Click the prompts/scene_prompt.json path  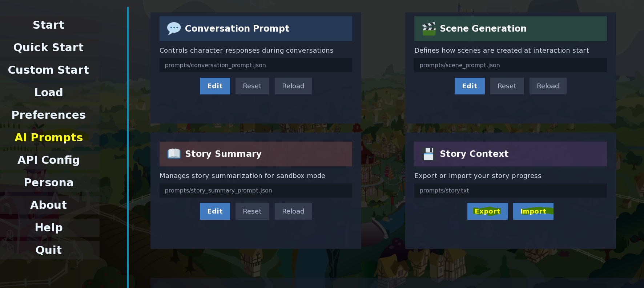(511, 65)
